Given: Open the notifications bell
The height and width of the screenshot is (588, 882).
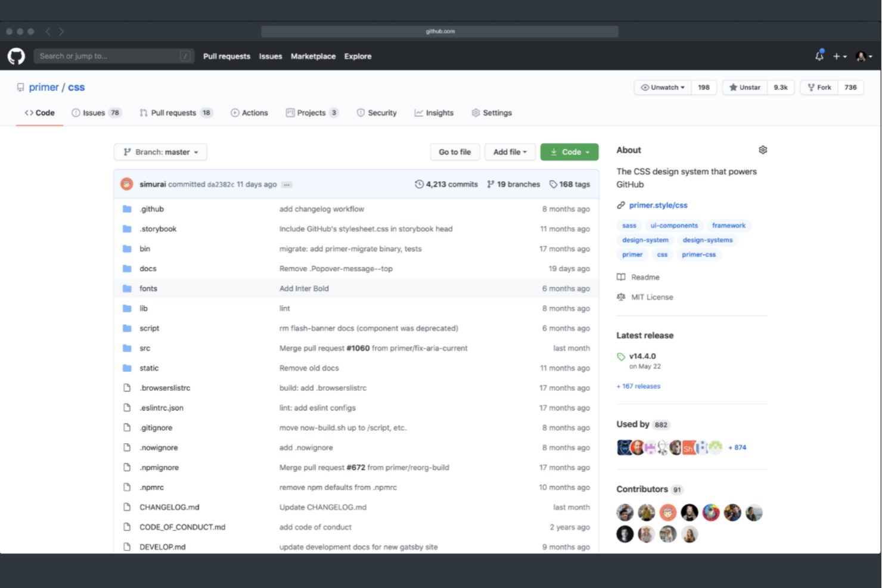Looking at the screenshot, I should tap(819, 55).
